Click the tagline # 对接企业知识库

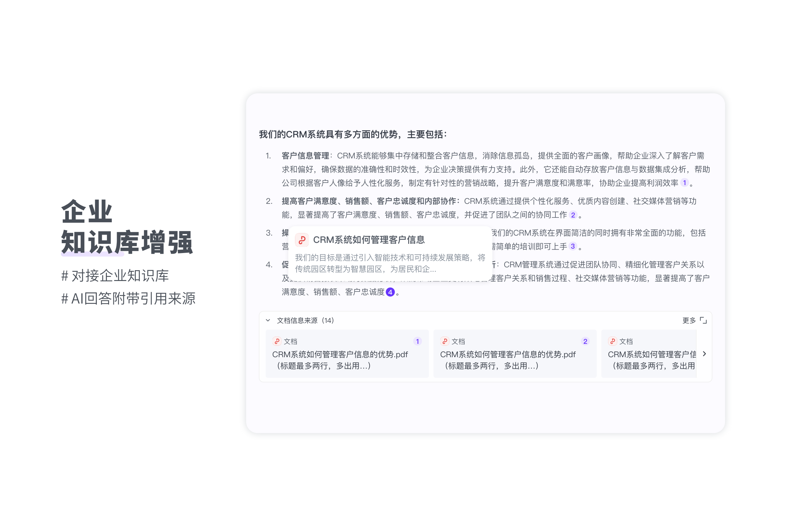[x=115, y=276]
